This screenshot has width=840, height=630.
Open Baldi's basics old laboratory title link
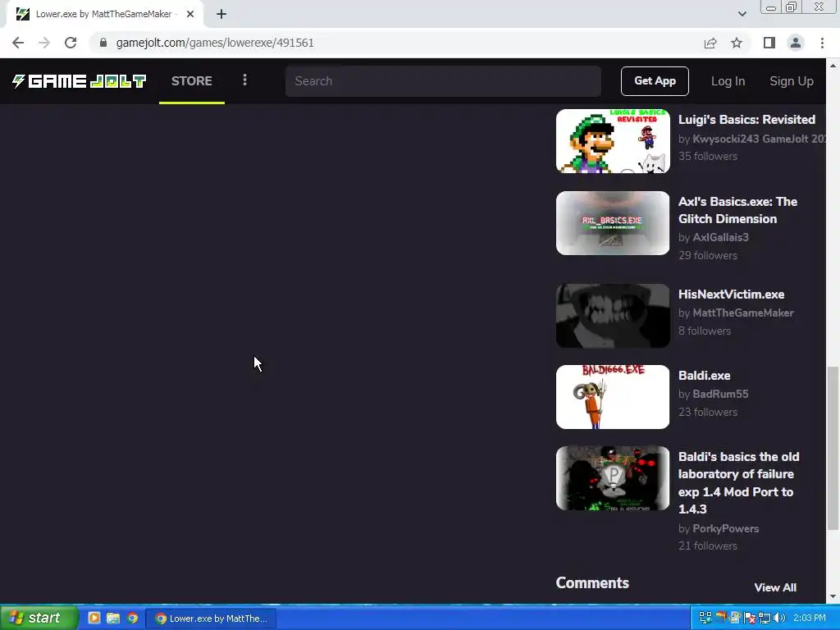(739, 482)
